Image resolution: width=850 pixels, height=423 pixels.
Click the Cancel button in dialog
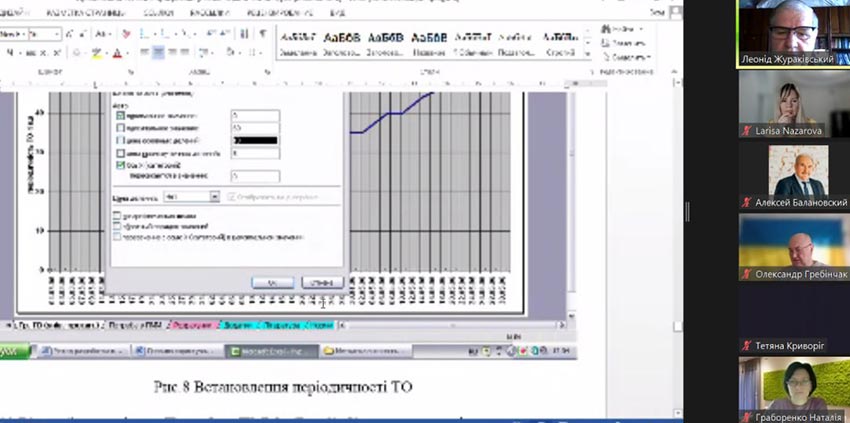(321, 283)
